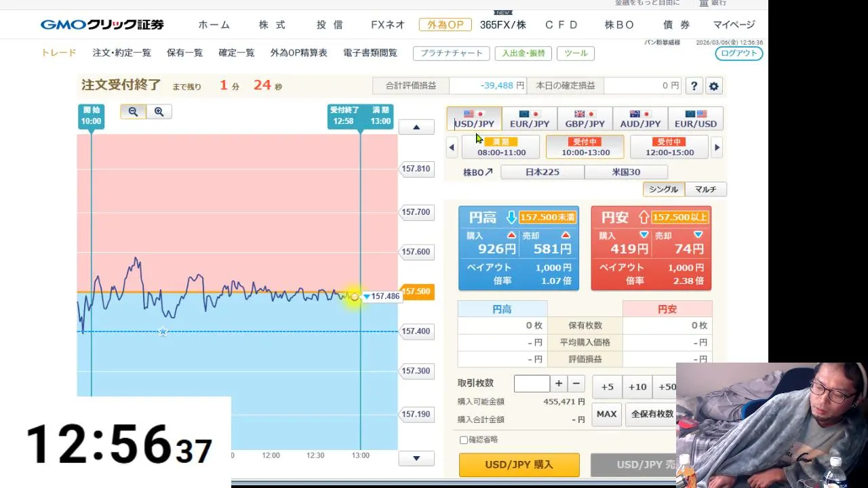Click the star marker on the chart
Image resolution: width=868 pixels, height=488 pixels.
(x=163, y=331)
